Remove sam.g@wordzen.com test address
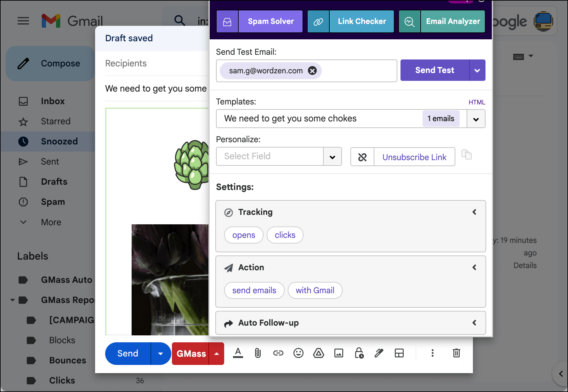 click(x=312, y=71)
